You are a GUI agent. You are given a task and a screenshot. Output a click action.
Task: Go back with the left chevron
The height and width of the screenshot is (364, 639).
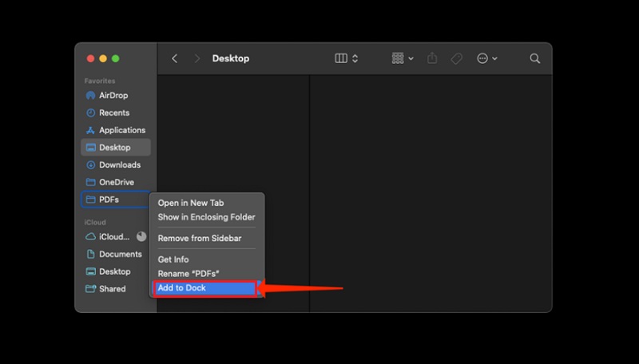(175, 58)
